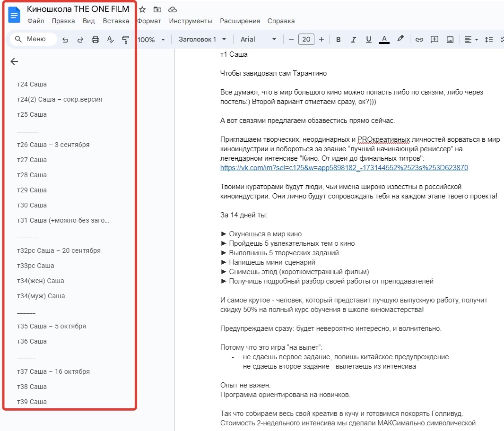Click the insert link icon
The height and width of the screenshot is (431, 504).
click(419, 40)
